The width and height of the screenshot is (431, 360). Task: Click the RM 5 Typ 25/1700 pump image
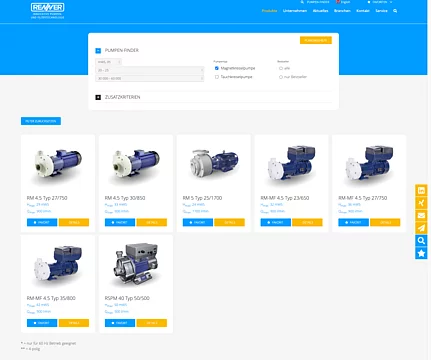(214, 165)
